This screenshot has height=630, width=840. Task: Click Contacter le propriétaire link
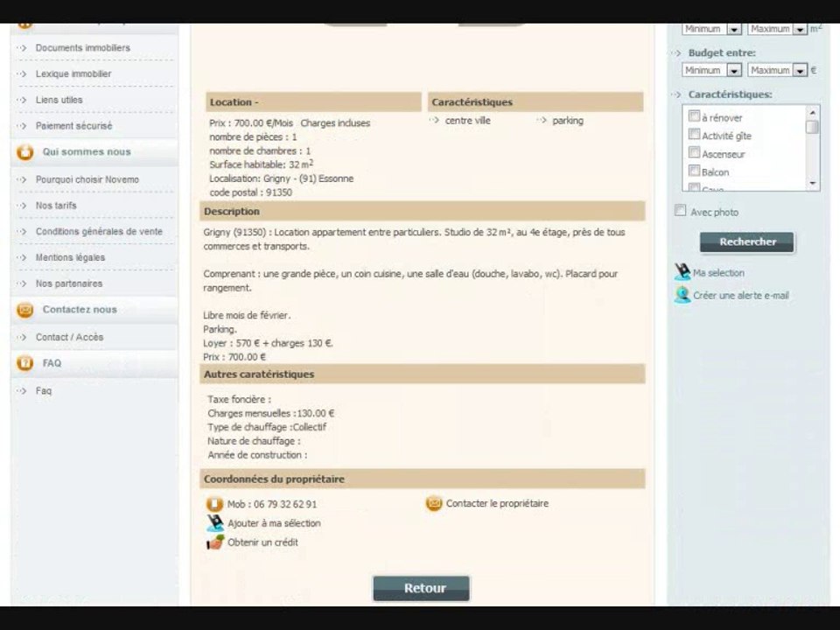point(497,504)
